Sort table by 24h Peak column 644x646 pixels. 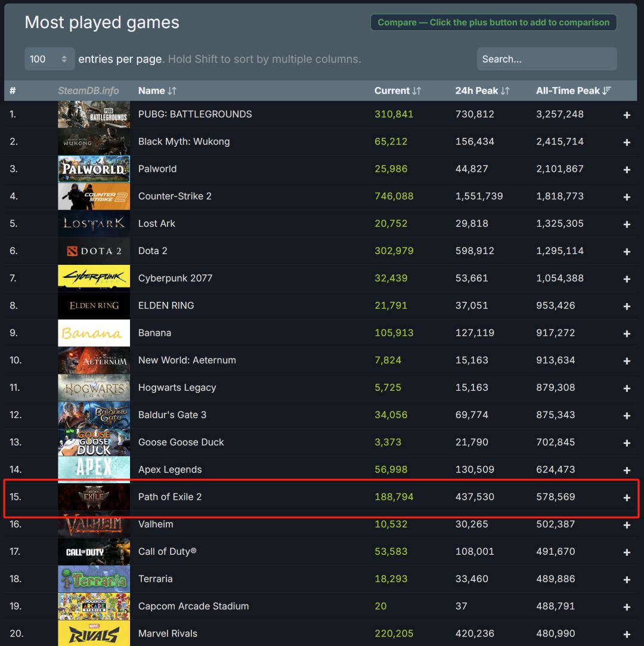[482, 91]
